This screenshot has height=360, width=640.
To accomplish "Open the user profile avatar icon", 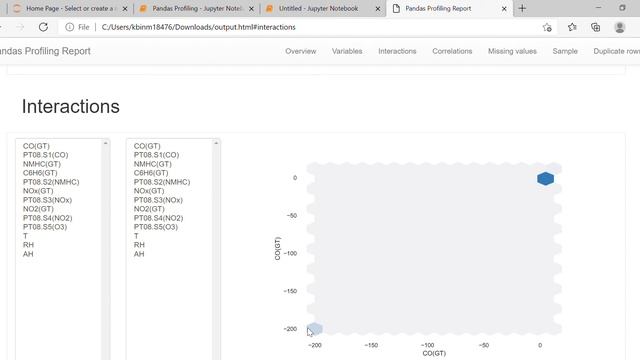I will pos(620,27).
